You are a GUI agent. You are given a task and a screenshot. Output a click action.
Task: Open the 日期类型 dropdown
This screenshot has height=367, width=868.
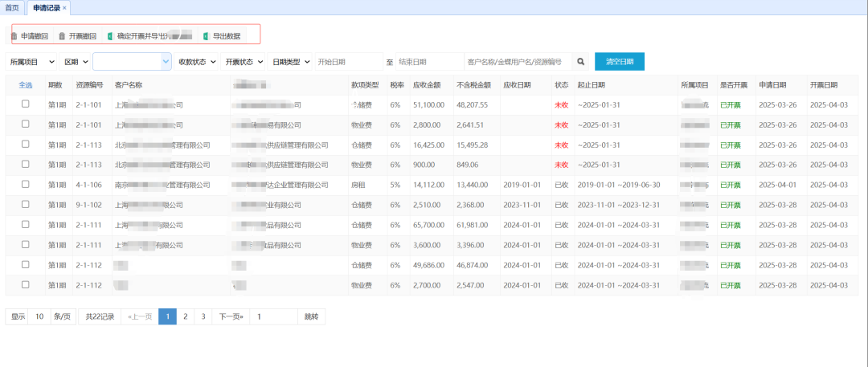click(289, 62)
